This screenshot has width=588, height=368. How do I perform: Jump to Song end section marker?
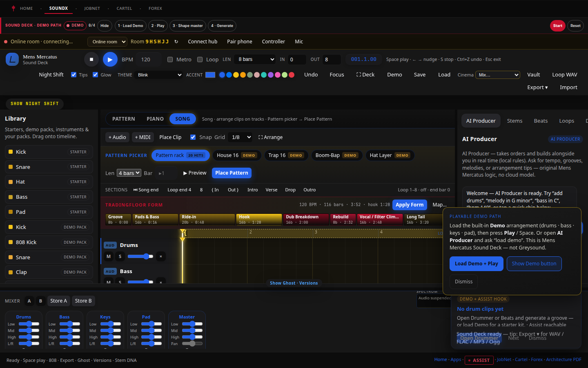146,190
